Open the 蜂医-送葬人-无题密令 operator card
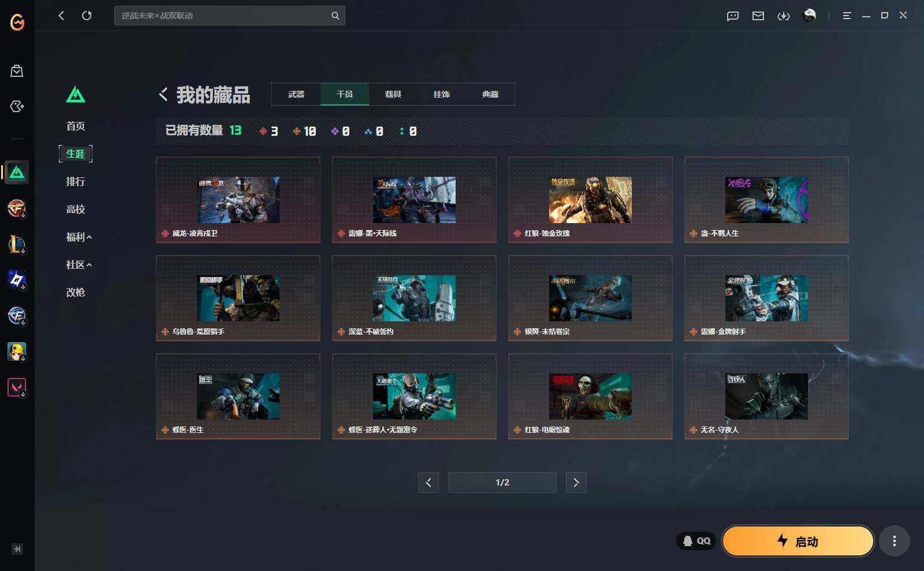Screen dimensions: 924x571 point(414,396)
